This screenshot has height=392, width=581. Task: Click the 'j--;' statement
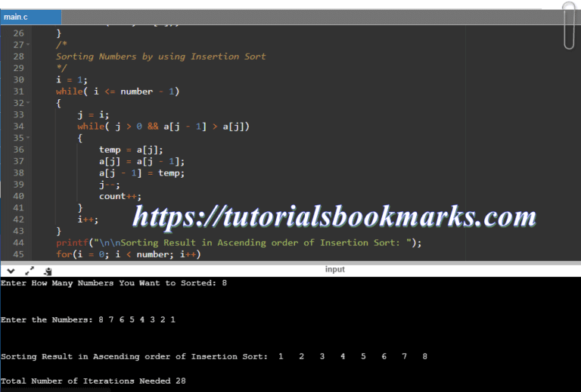point(109,185)
